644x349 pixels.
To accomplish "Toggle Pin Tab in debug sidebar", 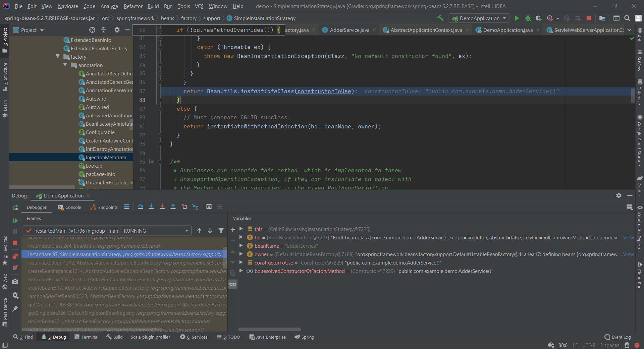I will pos(15,309).
